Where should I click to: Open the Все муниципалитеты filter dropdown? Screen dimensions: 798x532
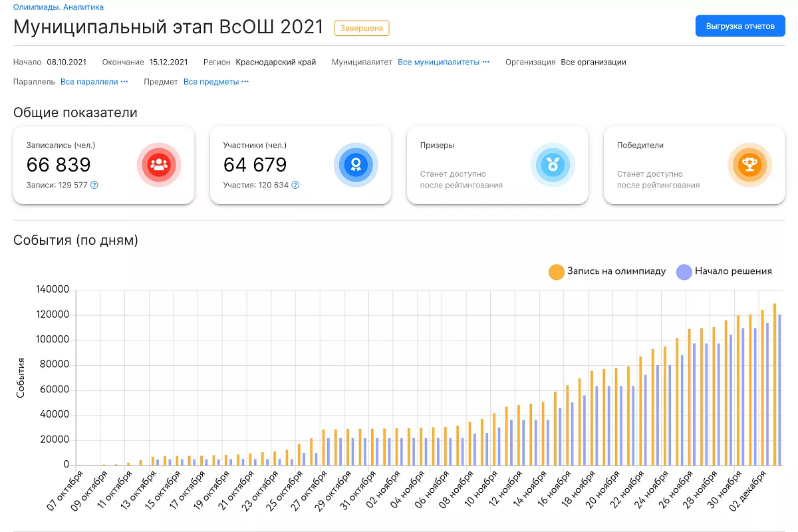pyautogui.click(x=443, y=63)
